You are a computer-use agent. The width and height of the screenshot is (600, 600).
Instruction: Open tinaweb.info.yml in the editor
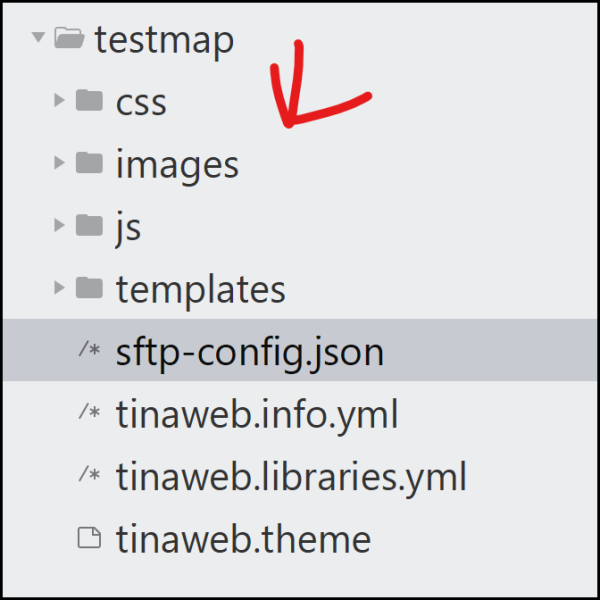(x=256, y=413)
